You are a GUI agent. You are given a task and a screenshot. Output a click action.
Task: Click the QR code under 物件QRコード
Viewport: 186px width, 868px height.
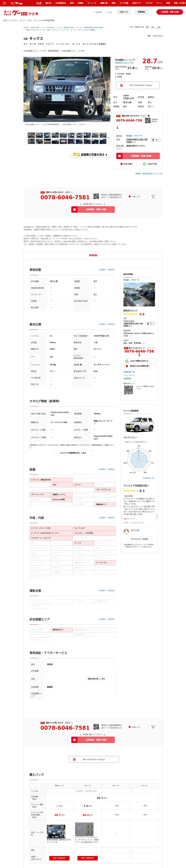[128, 390]
